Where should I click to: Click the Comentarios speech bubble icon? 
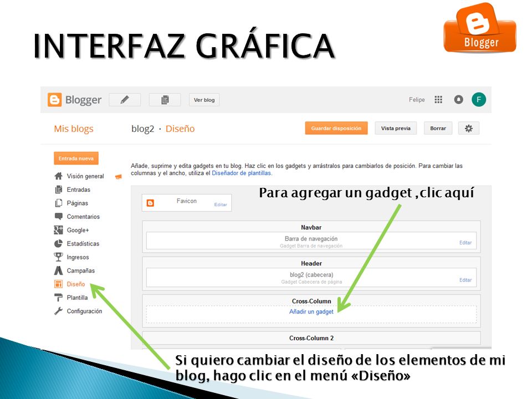point(58,217)
